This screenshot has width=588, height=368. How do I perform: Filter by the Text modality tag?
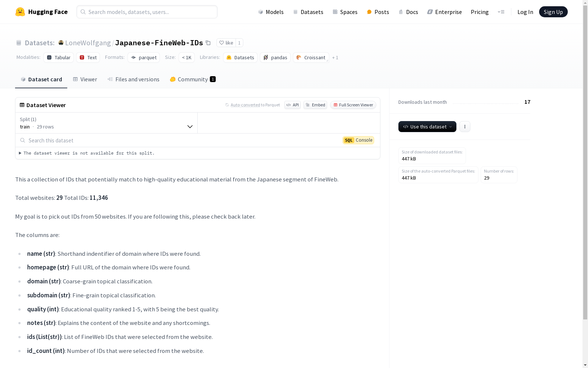(x=88, y=57)
